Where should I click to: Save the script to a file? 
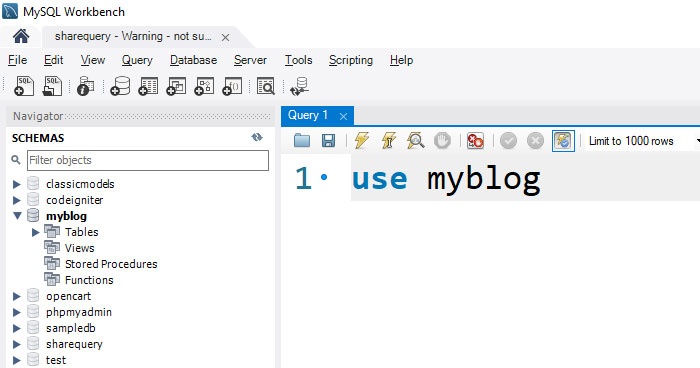(329, 141)
